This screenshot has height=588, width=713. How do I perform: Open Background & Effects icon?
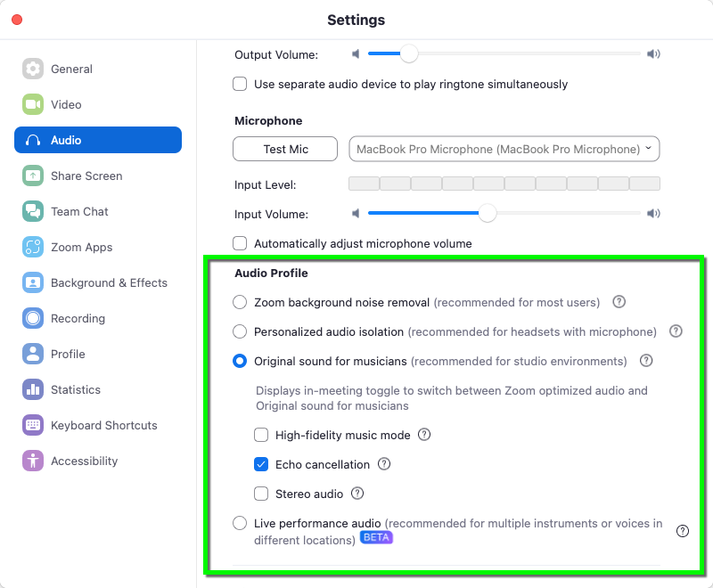pos(33,282)
